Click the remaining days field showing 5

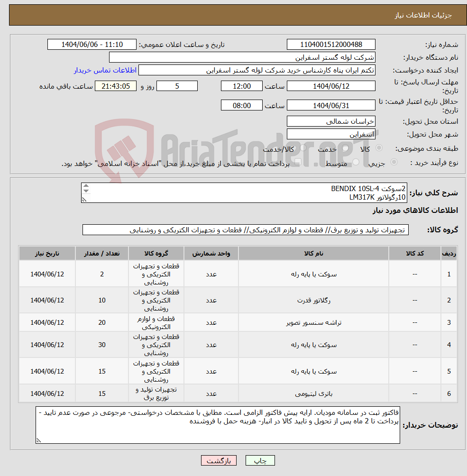tap(177, 86)
